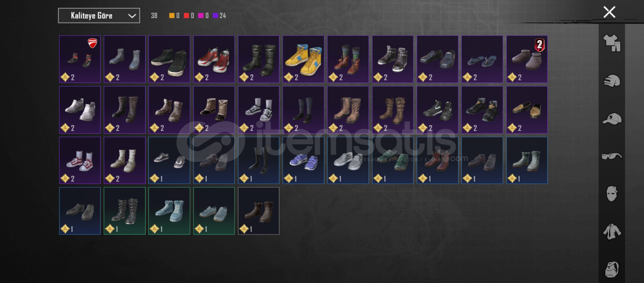Select the sunglasses category icon
Image resolution: width=644 pixels, height=283 pixels.
pos(612,156)
